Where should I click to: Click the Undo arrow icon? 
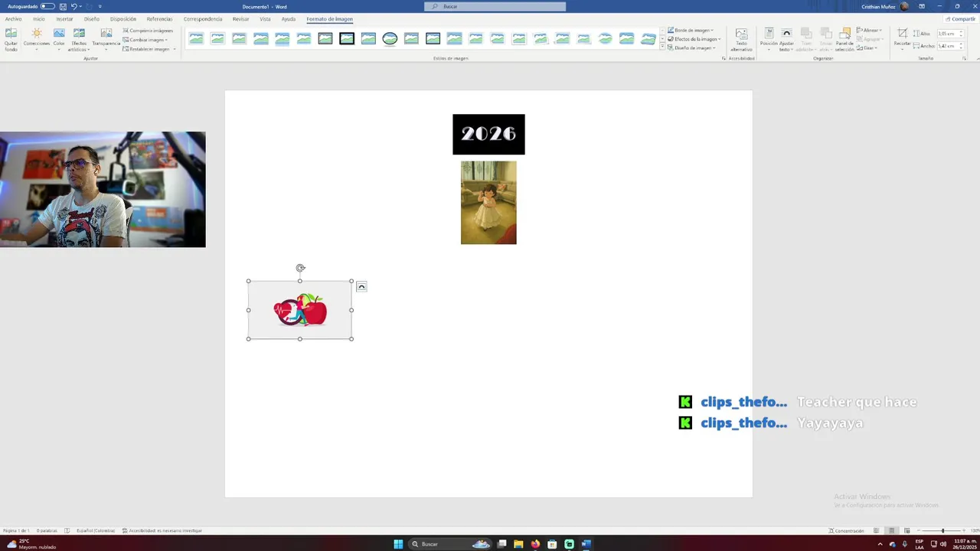point(74,6)
